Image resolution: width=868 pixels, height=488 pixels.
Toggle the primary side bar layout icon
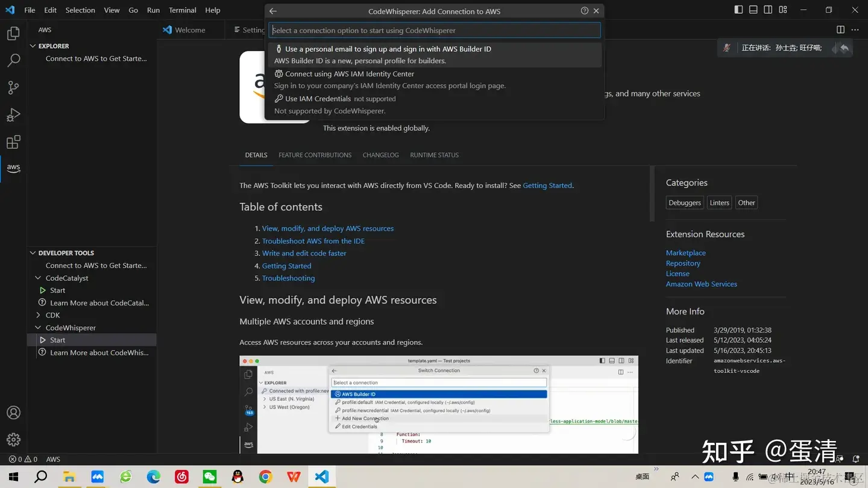[x=739, y=10]
